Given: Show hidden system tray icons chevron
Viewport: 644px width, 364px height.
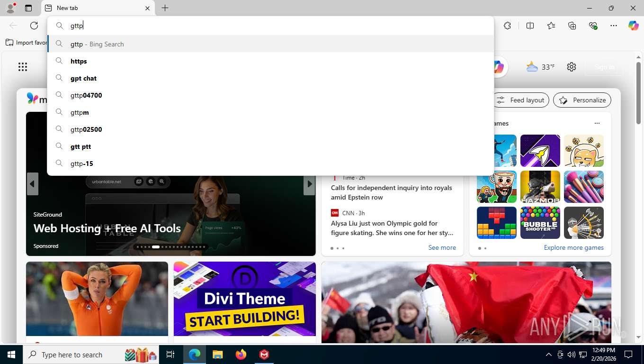Looking at the screenshot, I should (x=549, y=355).
